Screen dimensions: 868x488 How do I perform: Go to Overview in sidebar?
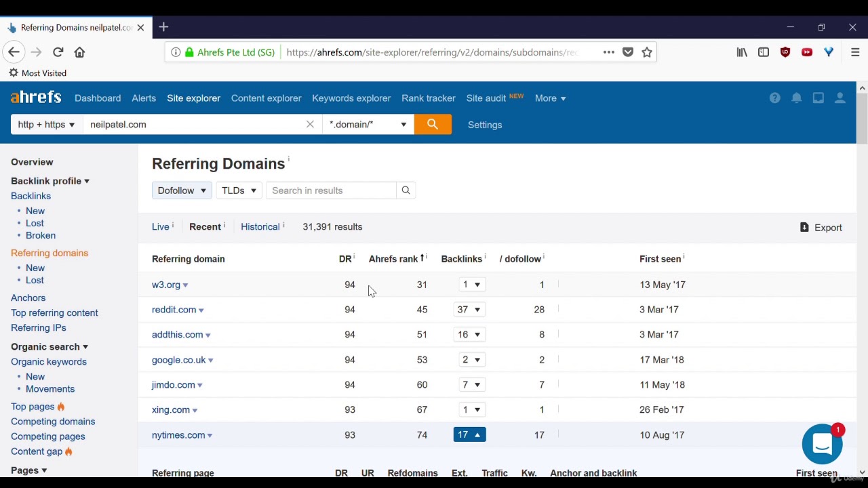point(32,162)
